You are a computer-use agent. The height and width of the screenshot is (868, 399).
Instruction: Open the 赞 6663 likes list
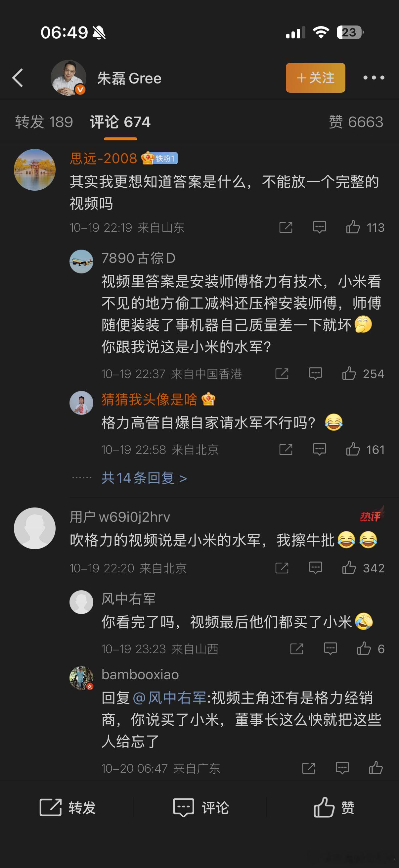(356, 121)
